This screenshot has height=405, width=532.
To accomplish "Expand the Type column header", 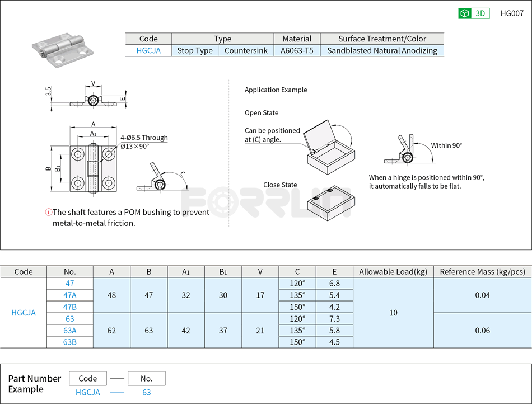I will point(222,39).
